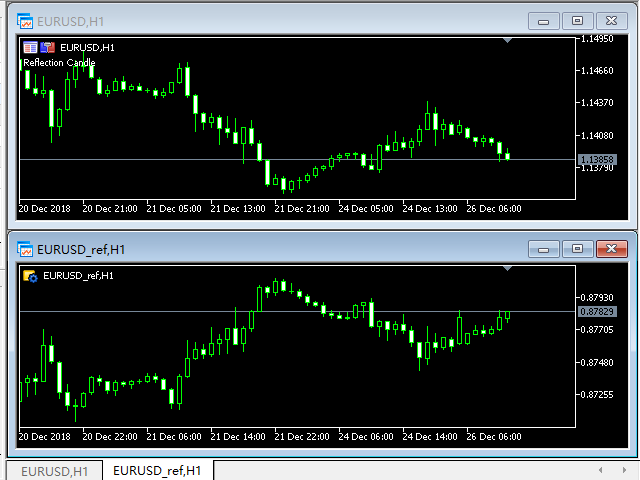Click the expert advisor icon beside the table icon
The height and width of the screenshot is (480, 640).
click(x=47, y=48)
